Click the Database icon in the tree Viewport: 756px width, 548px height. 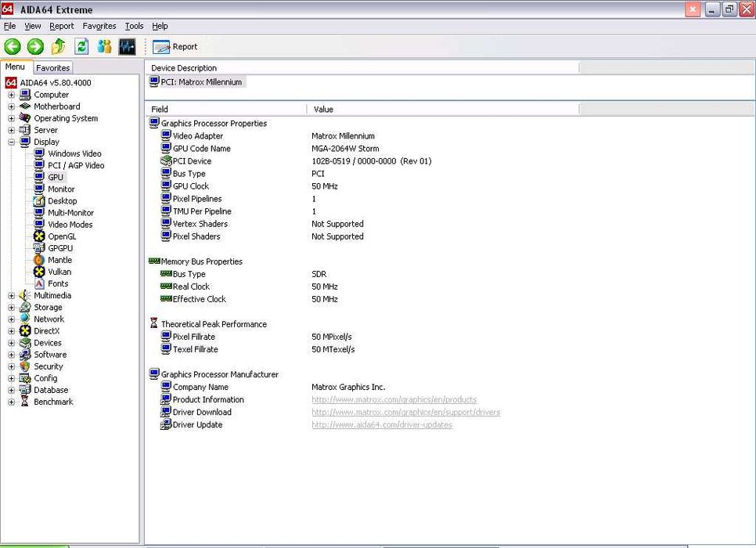pyautogui.click(x=25, y=390)
